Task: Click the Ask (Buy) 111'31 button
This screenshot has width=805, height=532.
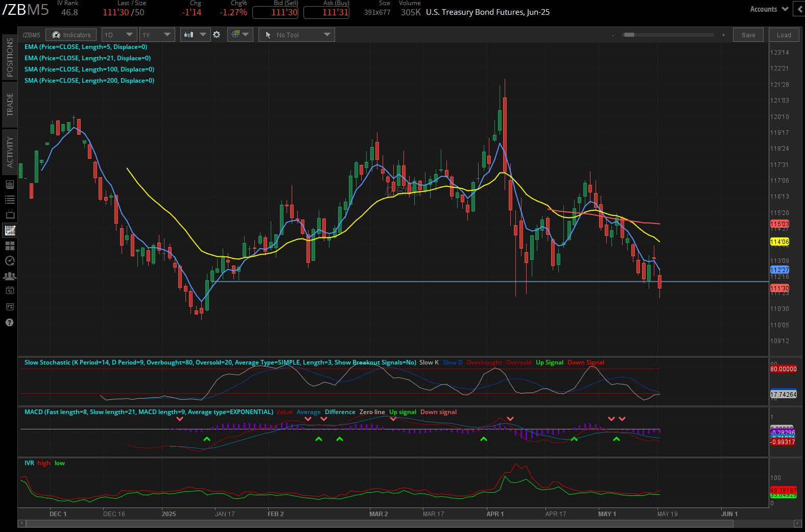Action: click(326, 12)
